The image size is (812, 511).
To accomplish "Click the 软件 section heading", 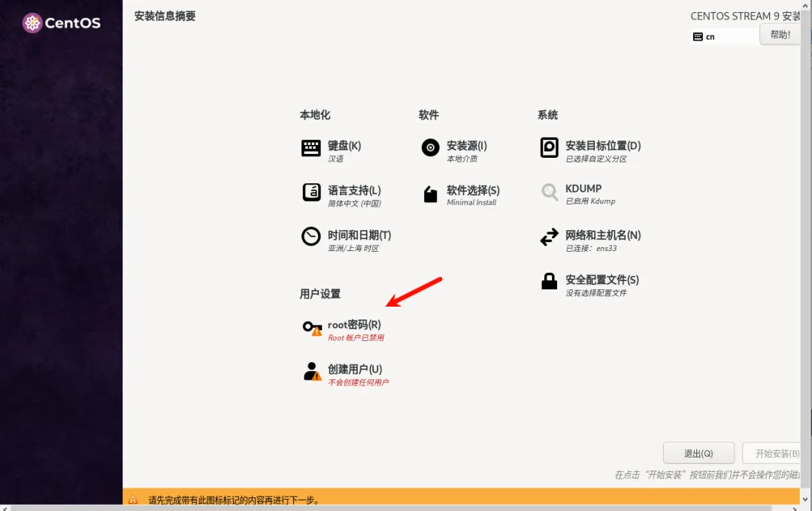I will 429,115.
